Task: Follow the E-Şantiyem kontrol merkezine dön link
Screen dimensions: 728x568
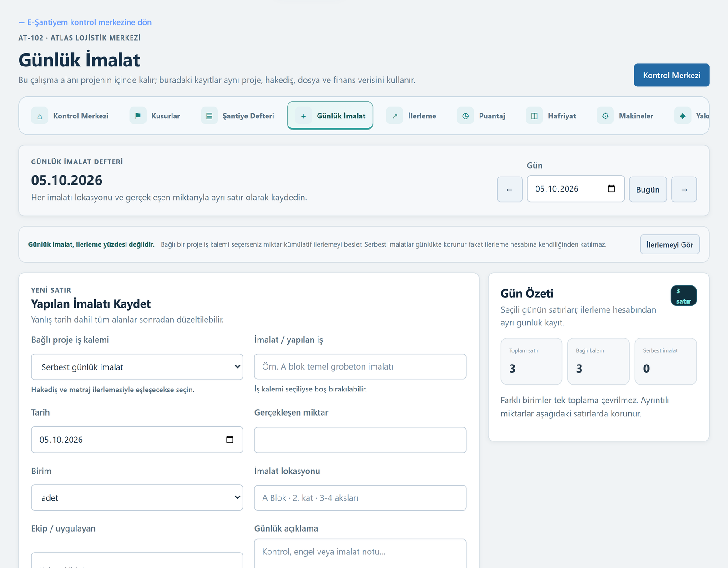Action: coord(85,22)
